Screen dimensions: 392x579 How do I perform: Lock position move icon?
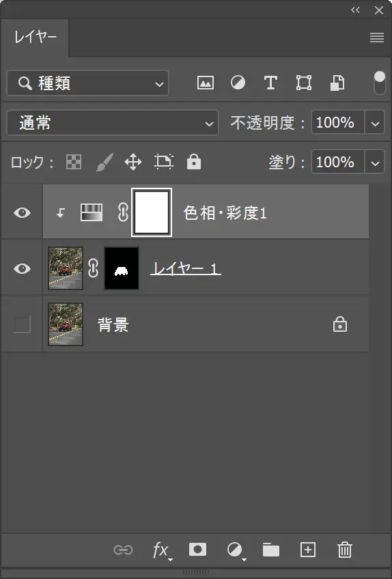(133, 162)
